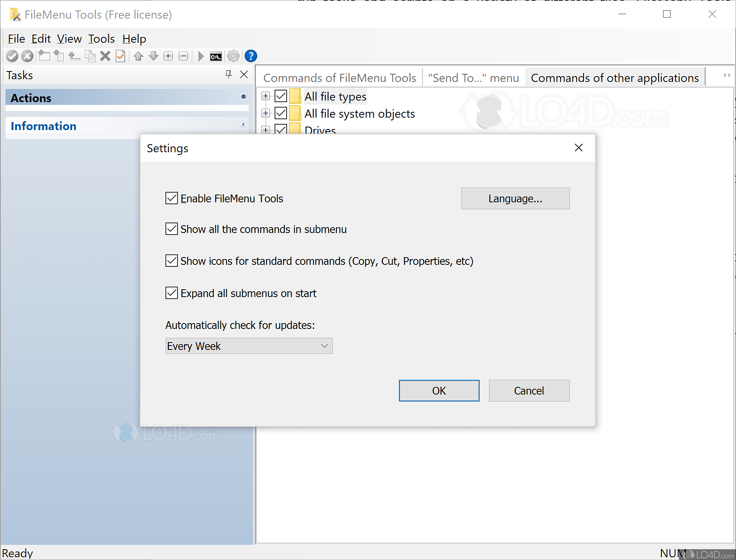
Task: Click OK to confirm settings
Action: click(439, 391)
